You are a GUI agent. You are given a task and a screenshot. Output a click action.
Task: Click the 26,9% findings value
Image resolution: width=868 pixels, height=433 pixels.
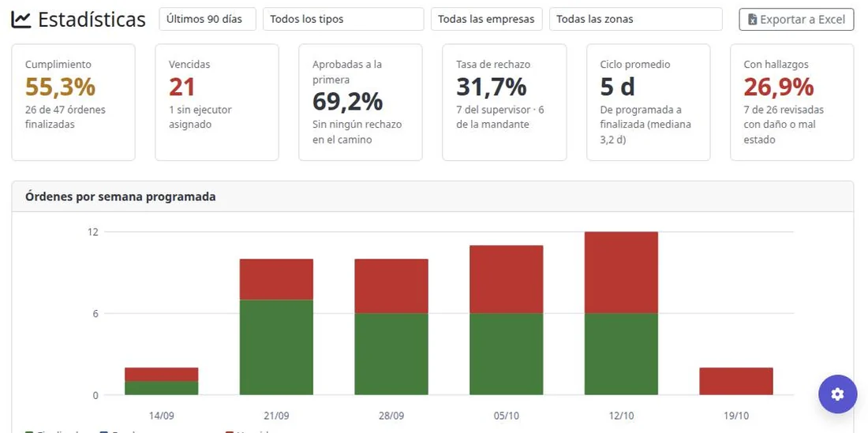tap(779, 87)
